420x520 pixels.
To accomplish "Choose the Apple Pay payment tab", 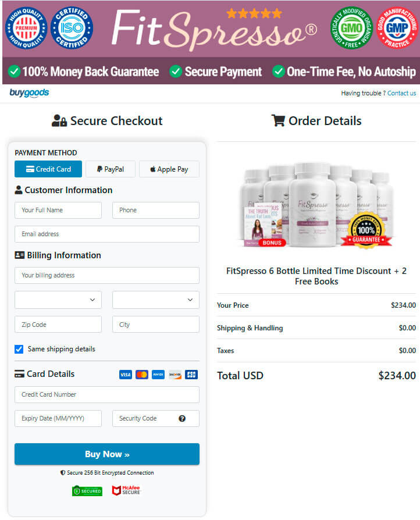I will coord(169,169).
